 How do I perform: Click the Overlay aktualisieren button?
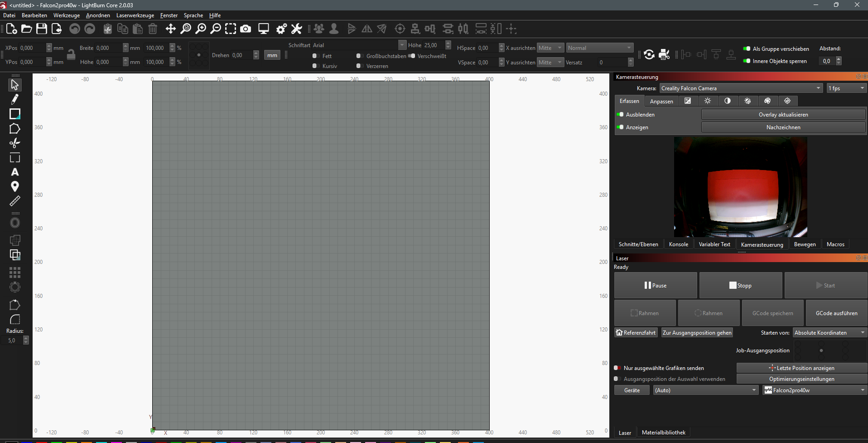point(783,115)
